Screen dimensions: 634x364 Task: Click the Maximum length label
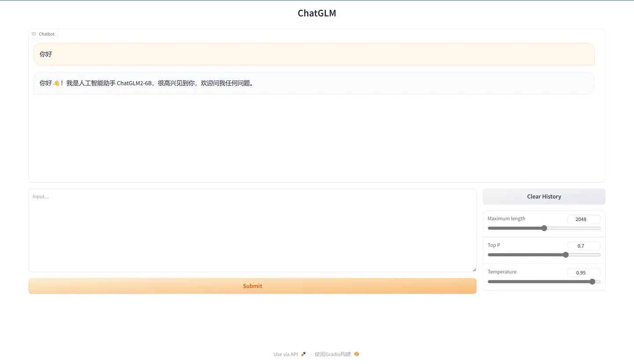click(506, 219)
